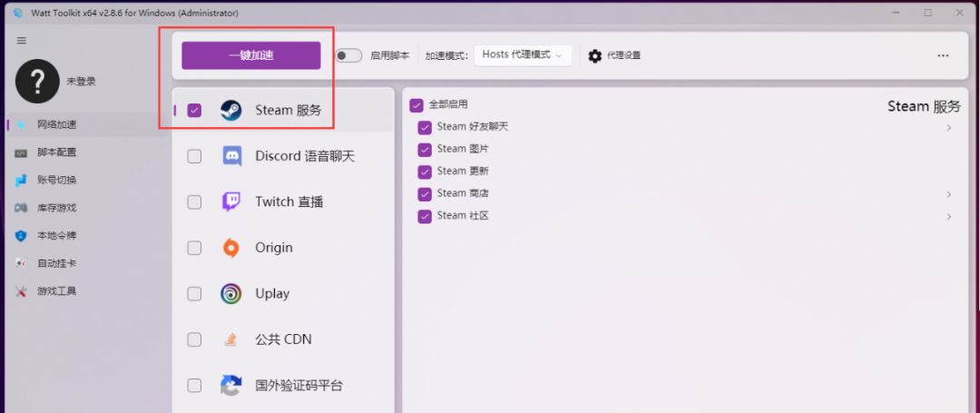Check the Discord 语音聊天 checkbox
The width and height of the screenshot is (980, 413).
pos(194,156)
